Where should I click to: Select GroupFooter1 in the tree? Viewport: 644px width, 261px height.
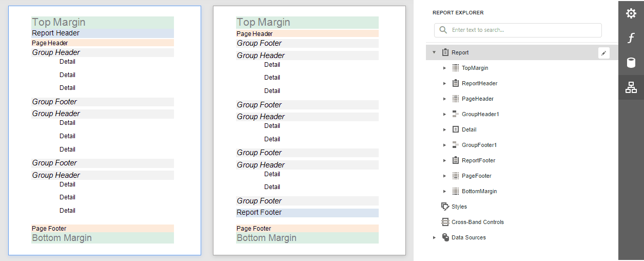479,145
